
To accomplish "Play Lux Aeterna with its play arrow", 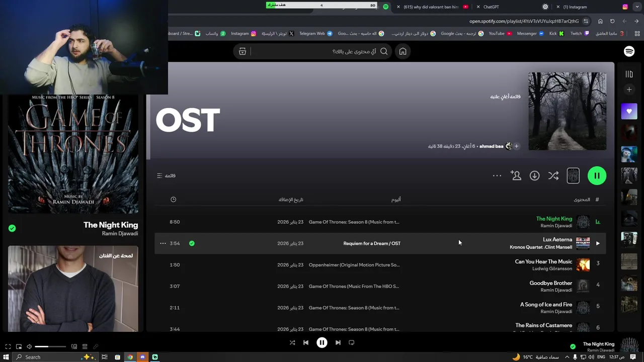I will [x=598, y=243].
